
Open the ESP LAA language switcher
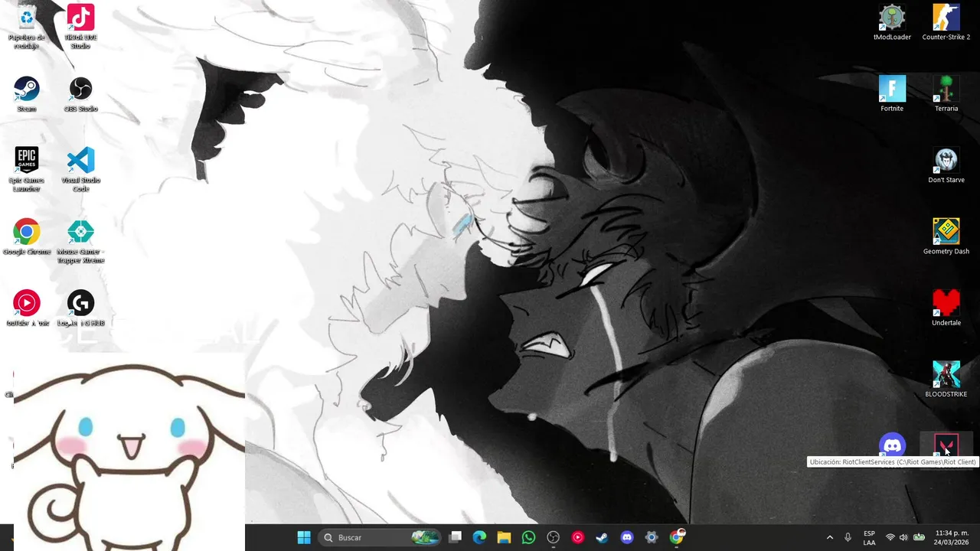(x=869, y=538)
